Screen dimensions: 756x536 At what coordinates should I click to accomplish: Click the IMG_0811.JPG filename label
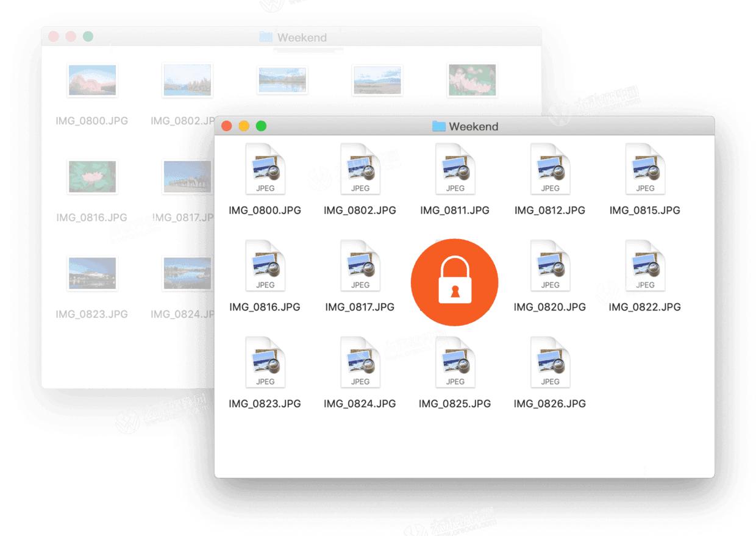tap(455, 210)
